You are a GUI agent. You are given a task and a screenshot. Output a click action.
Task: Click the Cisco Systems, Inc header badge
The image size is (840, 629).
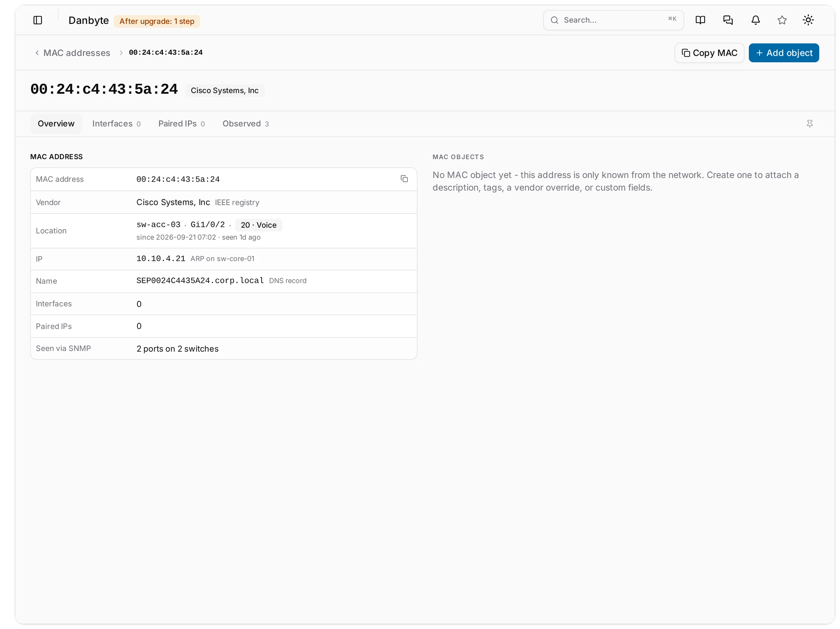[225, 91]
